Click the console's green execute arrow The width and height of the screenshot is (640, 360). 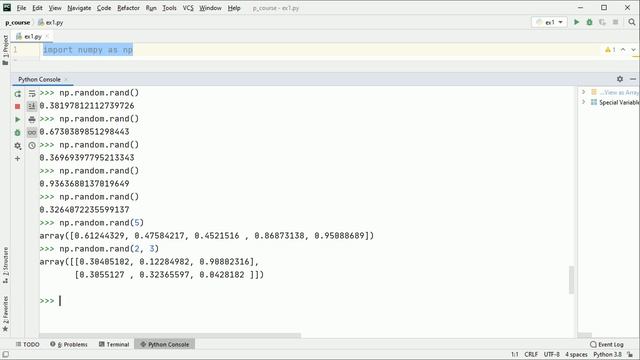coord(18,120)
